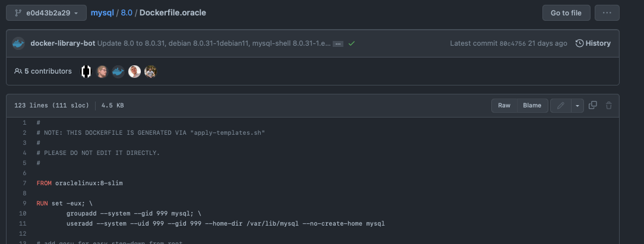Click the Blame button
This screenshot has width=644, height=244.
[532, 106]
